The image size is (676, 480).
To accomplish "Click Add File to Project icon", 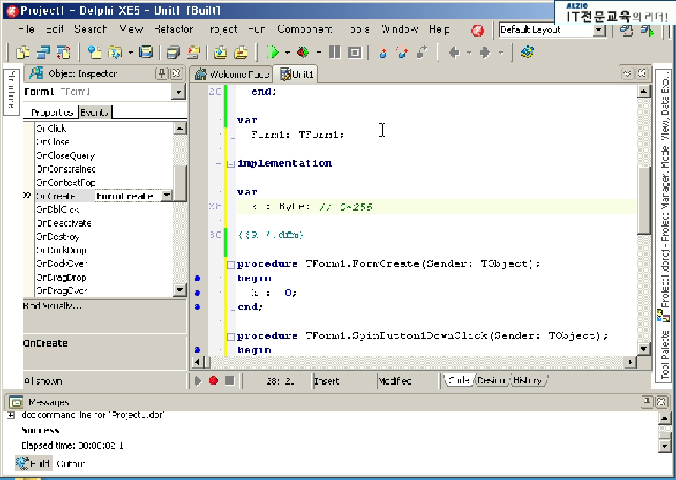I will 221,52.
